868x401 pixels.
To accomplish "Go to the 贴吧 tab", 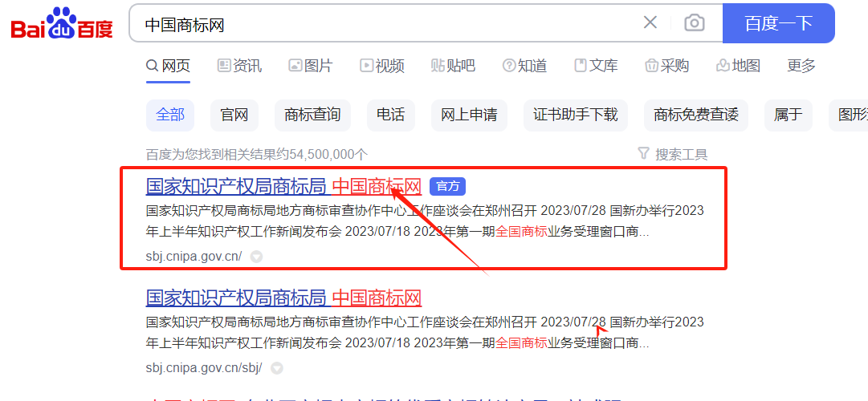I will click(x=453, y=66).
